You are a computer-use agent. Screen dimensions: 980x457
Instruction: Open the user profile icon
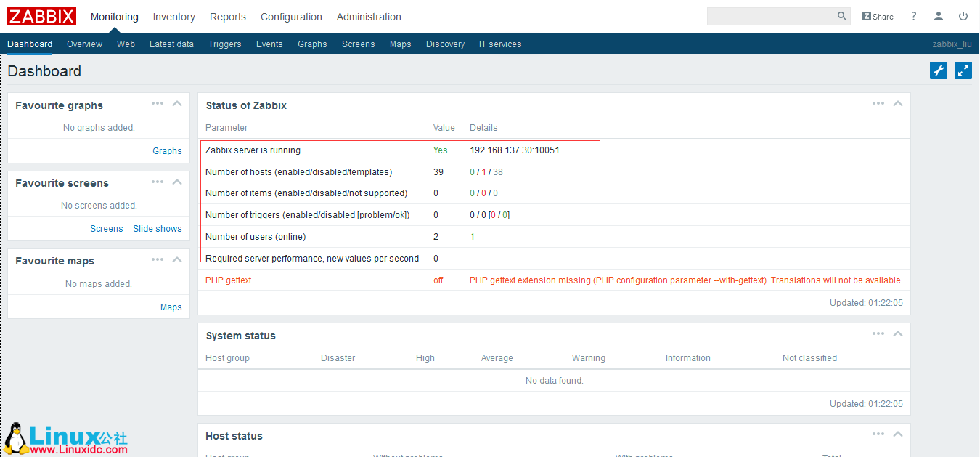coord(938,16)
